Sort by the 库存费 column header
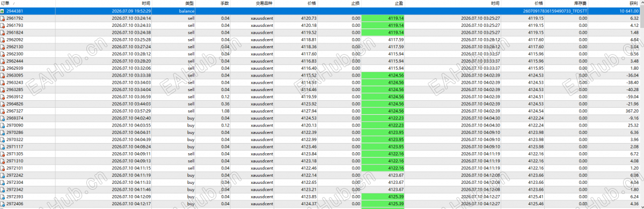 [x=580, y=3]
